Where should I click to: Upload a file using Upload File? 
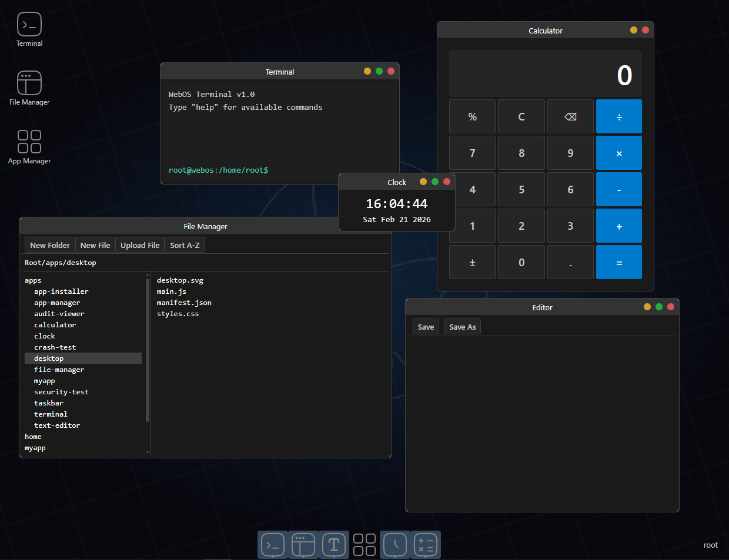coord(139,244)
